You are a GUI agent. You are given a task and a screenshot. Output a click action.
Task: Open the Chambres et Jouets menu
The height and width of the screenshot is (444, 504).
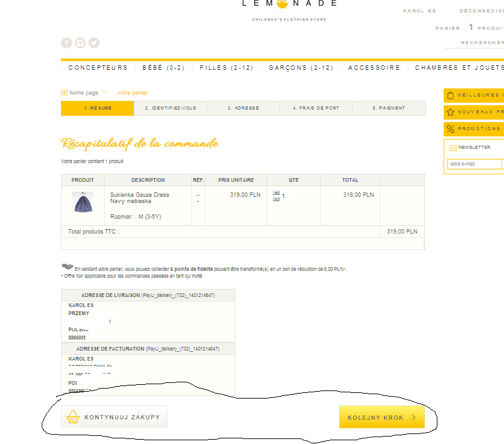pos(459,67)
